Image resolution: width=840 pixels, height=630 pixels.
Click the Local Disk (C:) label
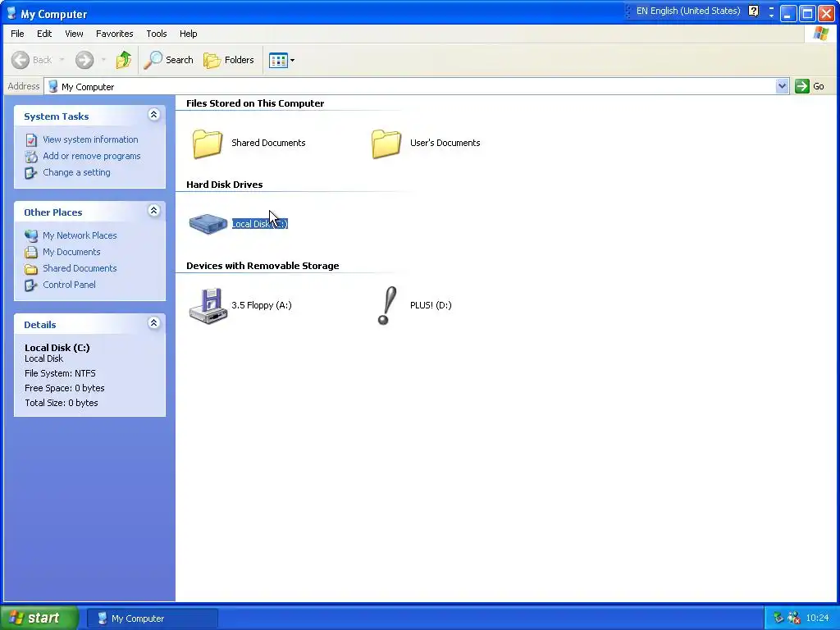260,224
